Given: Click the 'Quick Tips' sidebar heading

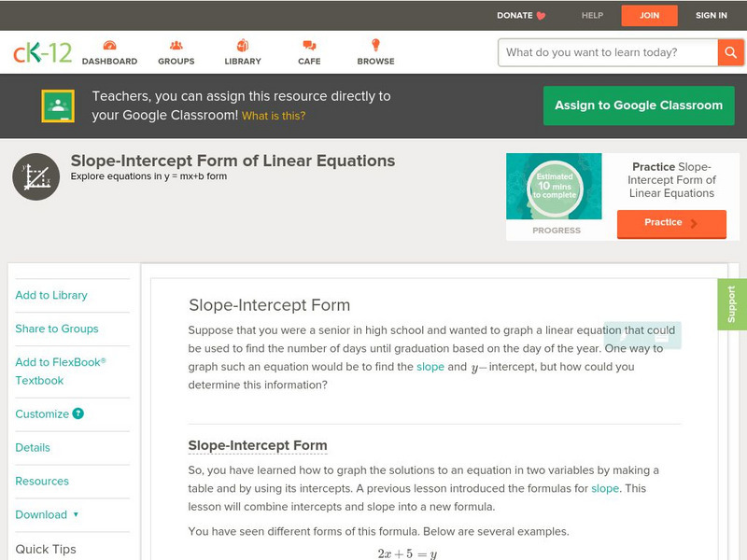Looking at the screenshot, I should click(46, 549).
